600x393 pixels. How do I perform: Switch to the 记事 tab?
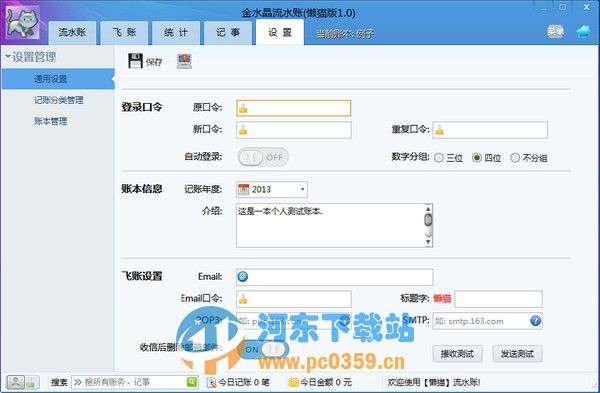click(228, 33)
